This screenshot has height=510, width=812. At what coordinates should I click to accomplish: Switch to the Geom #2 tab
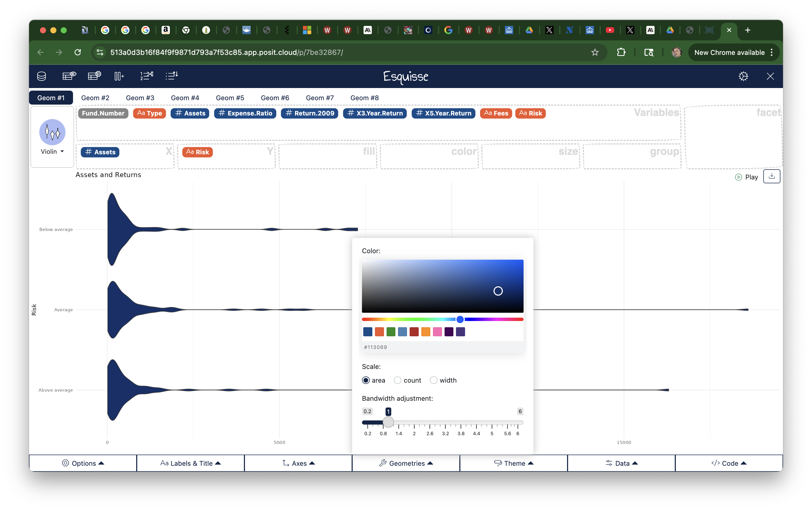point(95,98)
